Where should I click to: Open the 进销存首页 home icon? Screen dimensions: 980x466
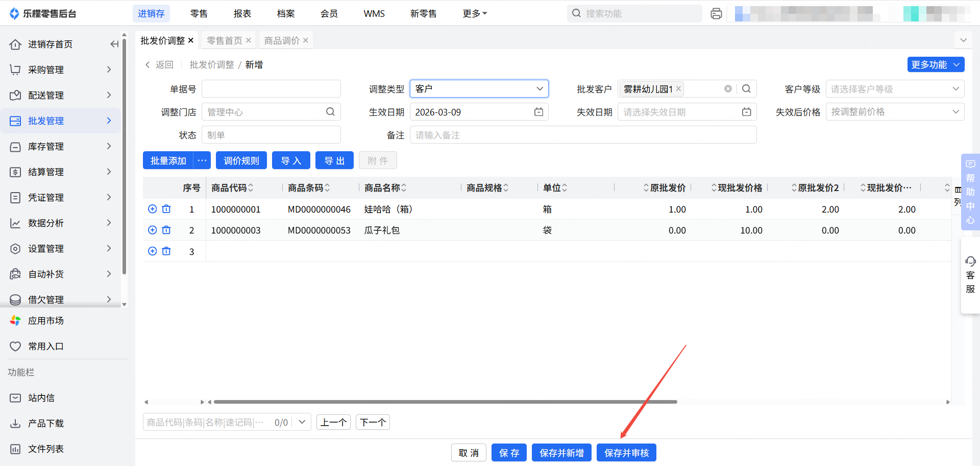15,44
